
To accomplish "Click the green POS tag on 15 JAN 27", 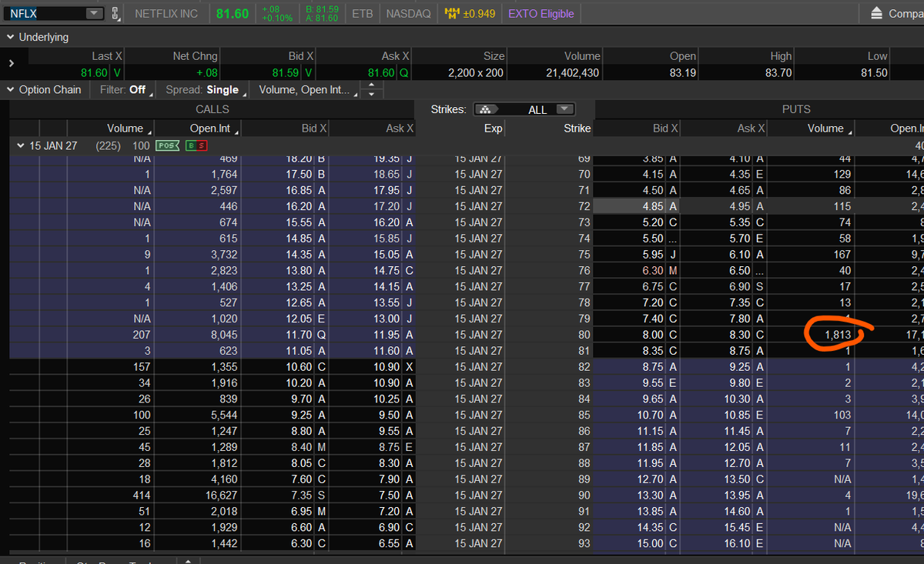I will click(x=166, y=145).
